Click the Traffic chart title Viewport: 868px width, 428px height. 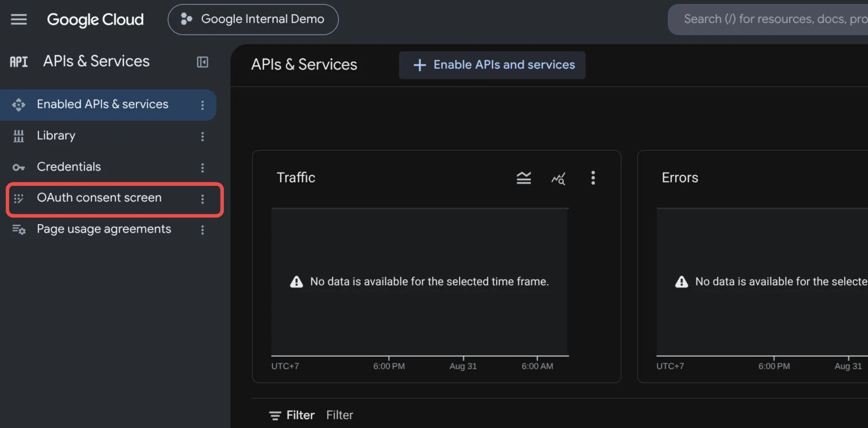click(296, 178)
